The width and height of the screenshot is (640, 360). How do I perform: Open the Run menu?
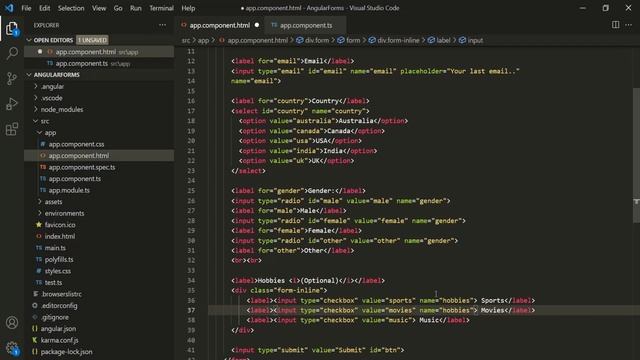[x=136, y=8]
